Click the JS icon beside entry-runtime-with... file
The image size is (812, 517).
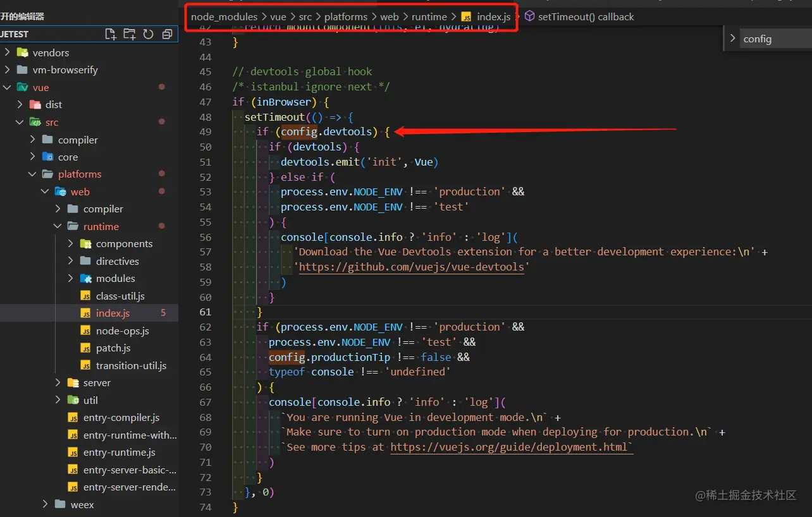coord(73,435)
